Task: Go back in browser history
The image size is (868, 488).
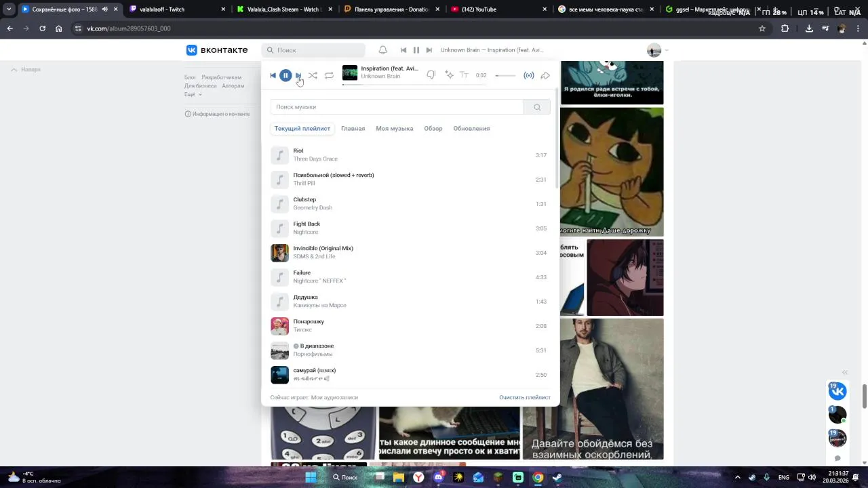Action: coord(9,28)
